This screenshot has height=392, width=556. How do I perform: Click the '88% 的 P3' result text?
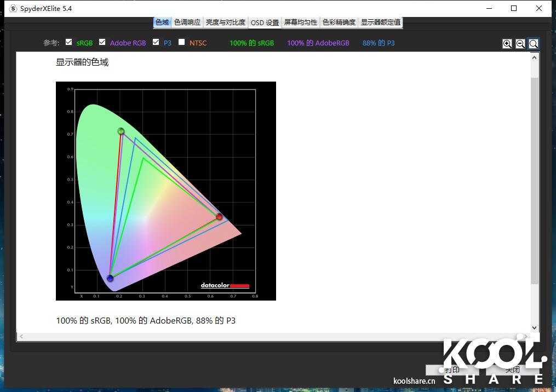tap(379, 43)
